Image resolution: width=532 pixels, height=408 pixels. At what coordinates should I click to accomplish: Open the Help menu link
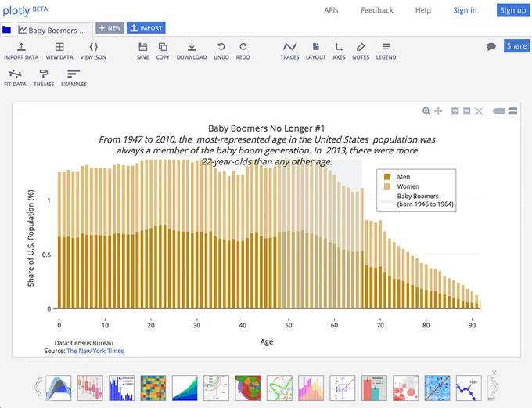[x=423, y=10]
